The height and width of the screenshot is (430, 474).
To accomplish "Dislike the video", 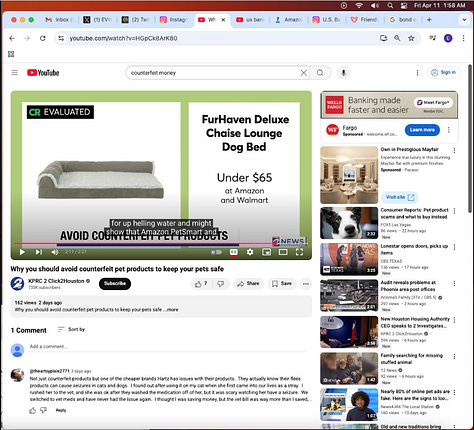I will 220,284.
